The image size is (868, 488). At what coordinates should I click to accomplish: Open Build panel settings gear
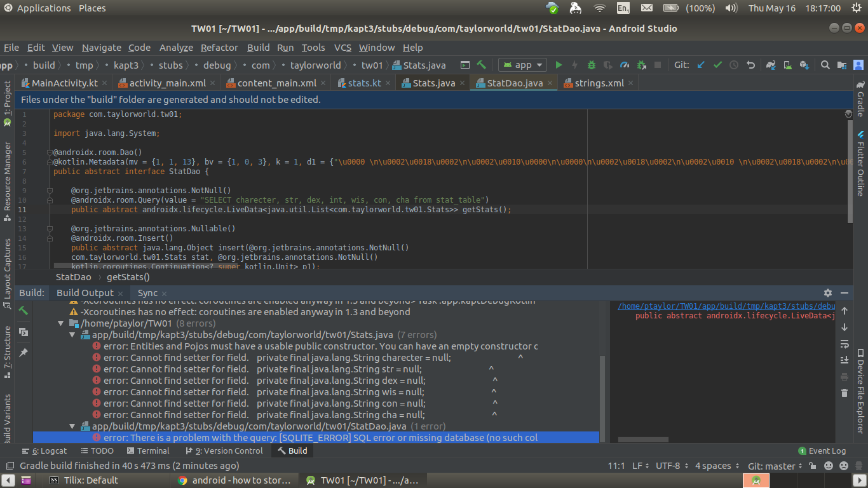pyautogui.click(x=828, y=293)
